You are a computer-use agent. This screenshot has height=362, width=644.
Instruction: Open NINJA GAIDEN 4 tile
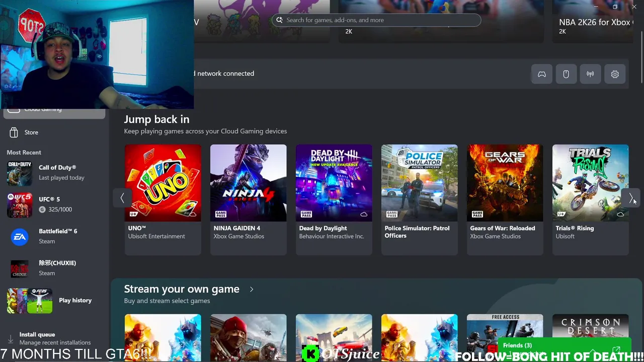tap(248, 200)
